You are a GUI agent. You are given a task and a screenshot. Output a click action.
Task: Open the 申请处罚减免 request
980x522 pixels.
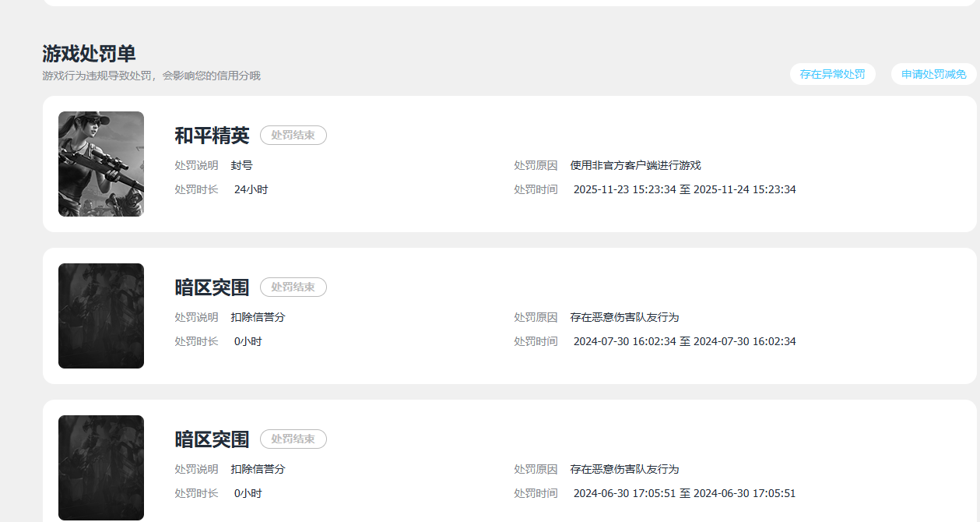tap(933, 74)
